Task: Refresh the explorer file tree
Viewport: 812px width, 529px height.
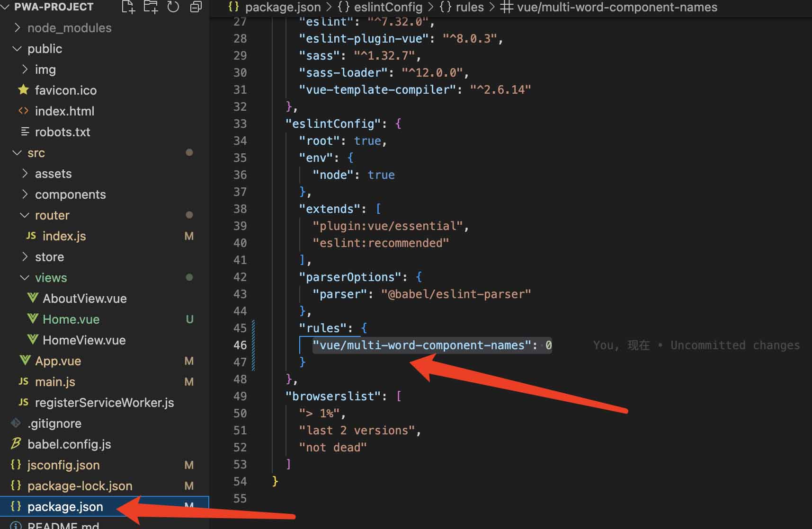Action: (173, 7)
